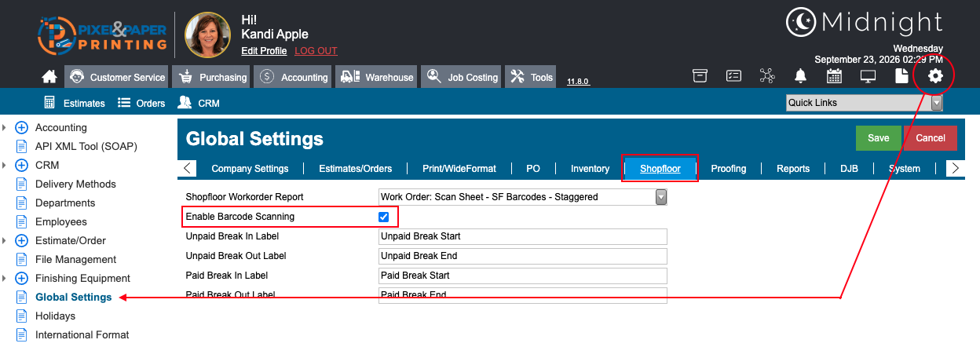Screen dimensions: 980x347
Task: Open the Quick Links dropdown
Action: click(864, 103)
